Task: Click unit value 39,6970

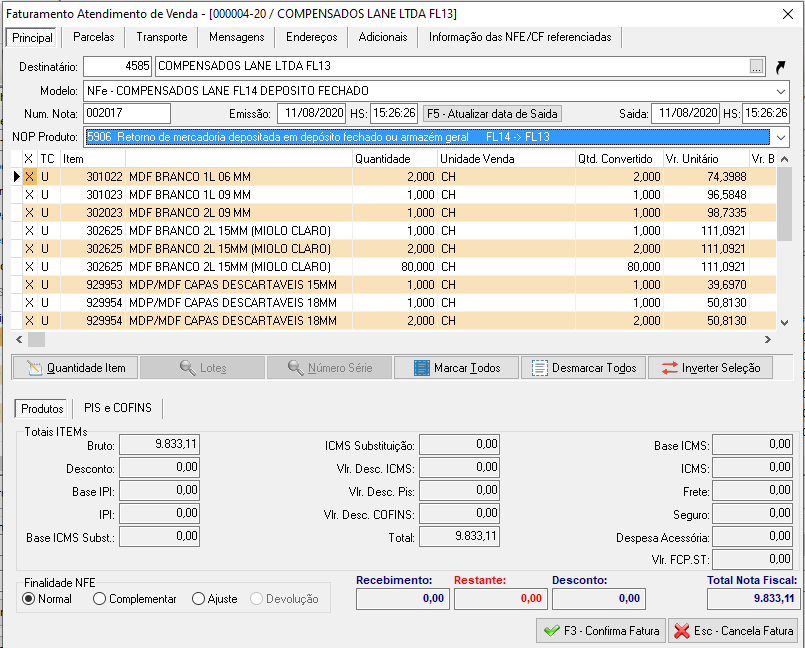Action: [706, 284]
